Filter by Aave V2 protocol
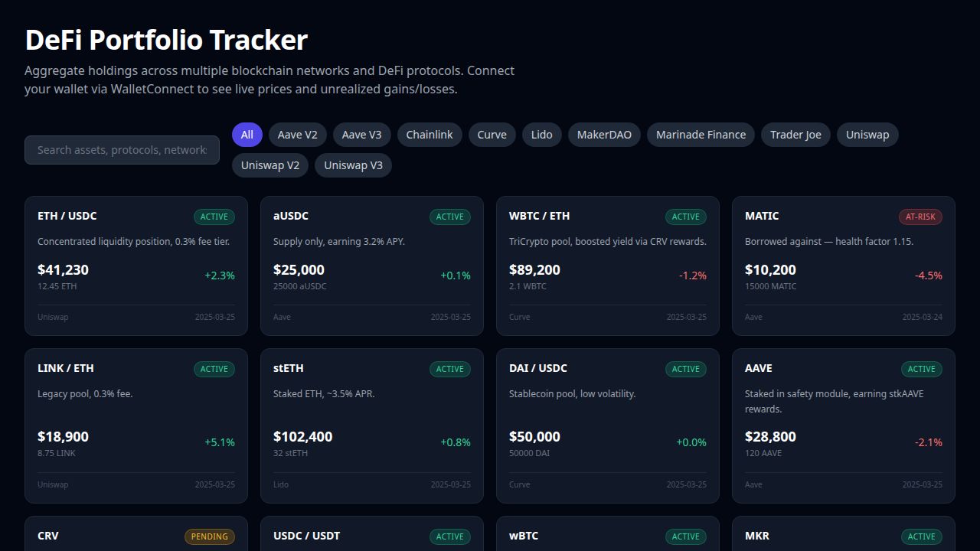The image size is (980, 551). (297, 135)
